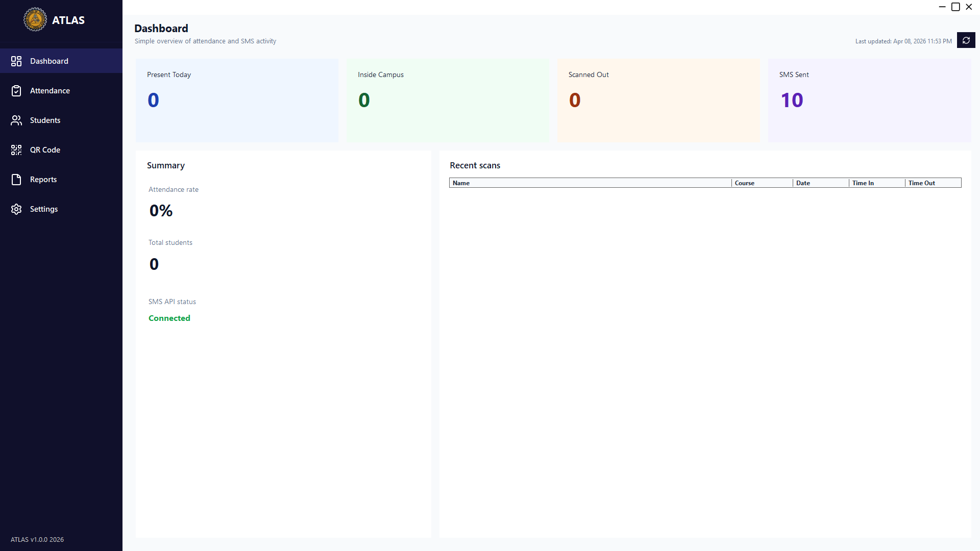This screenshot has height=551, width=980.
Task: Click the Reports document icon
Action: point(16,180)
